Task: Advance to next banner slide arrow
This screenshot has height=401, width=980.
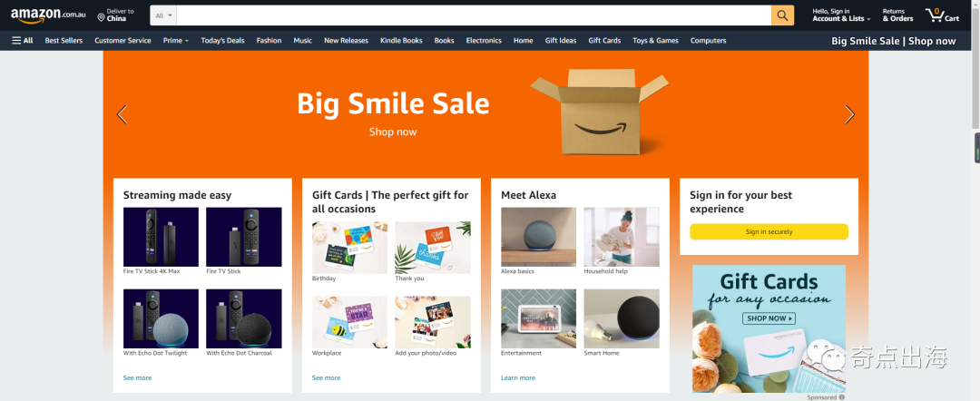Action: pyautogui.click(x=849, y=114)
